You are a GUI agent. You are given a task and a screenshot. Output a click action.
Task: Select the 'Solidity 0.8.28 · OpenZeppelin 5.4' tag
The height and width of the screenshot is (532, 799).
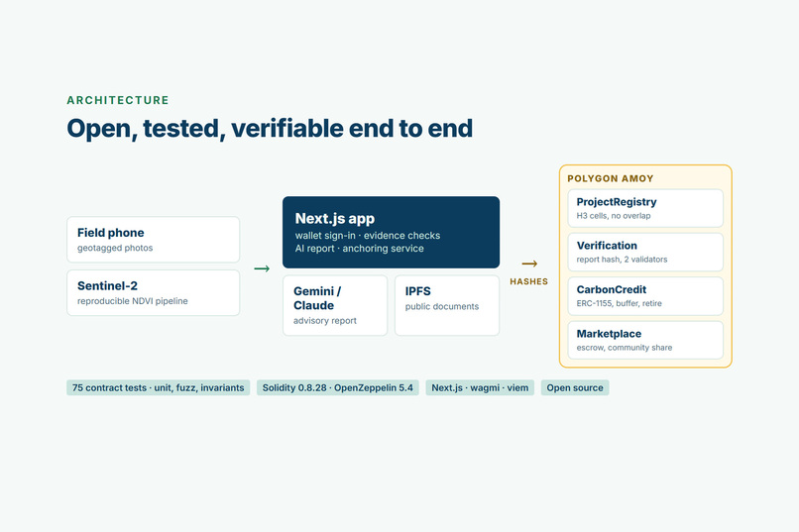(337, 387)
